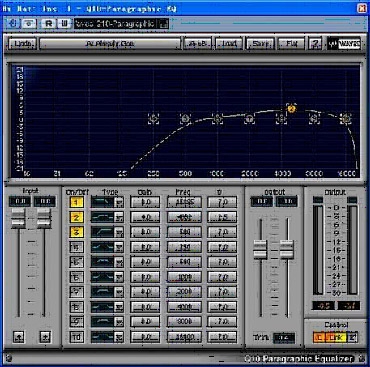Click band 2 filter type curve icon
370x367 pixels.
coord(102,217)
